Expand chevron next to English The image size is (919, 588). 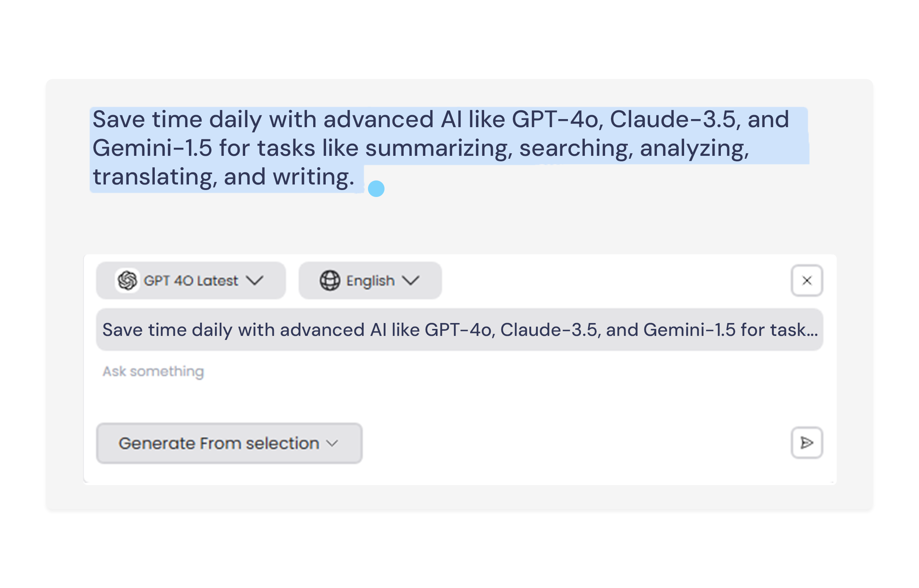pos(411,281)
